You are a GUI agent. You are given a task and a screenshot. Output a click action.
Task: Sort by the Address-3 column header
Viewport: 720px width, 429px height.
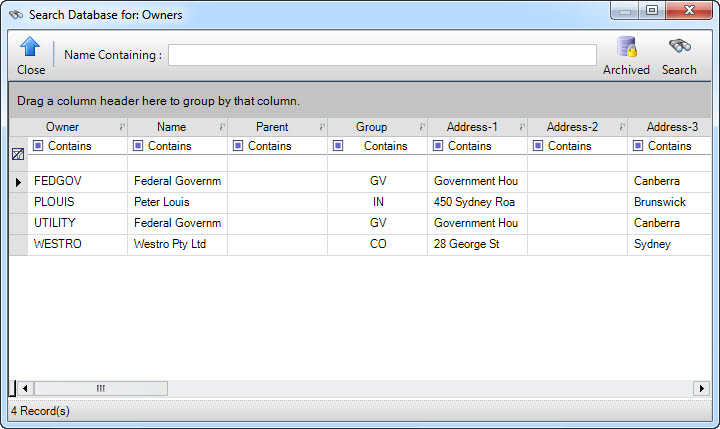tap(672, 127)
